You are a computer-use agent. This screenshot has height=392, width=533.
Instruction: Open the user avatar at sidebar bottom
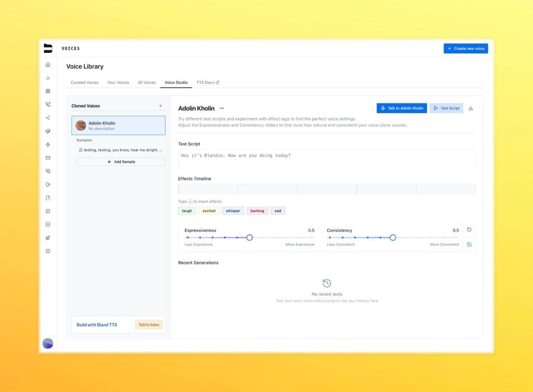coord(48,343)
